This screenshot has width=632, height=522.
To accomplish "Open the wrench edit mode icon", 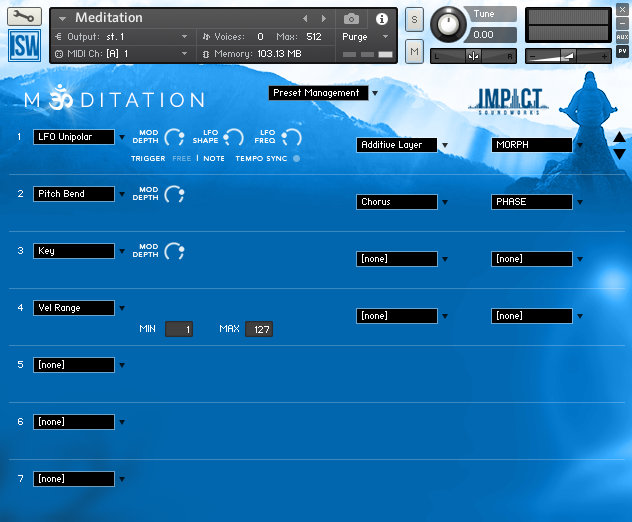I will (24, 17).
